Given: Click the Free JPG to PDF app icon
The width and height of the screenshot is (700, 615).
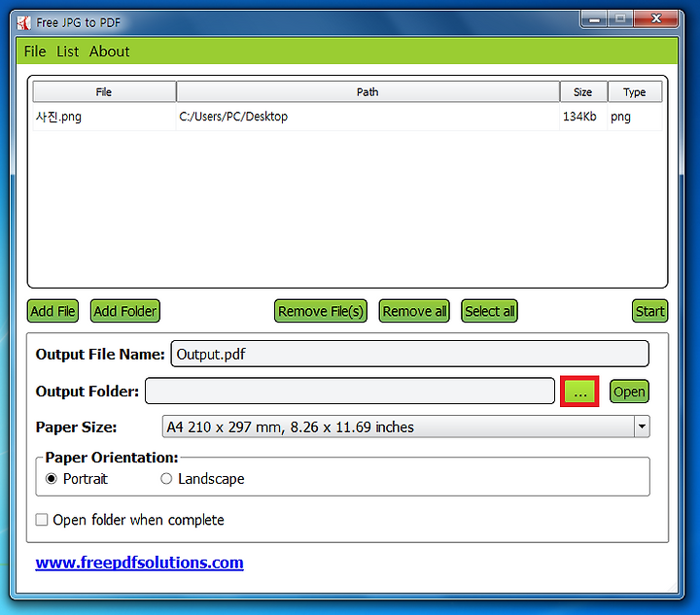Looking at the screenshot, I should click(23, 22).
